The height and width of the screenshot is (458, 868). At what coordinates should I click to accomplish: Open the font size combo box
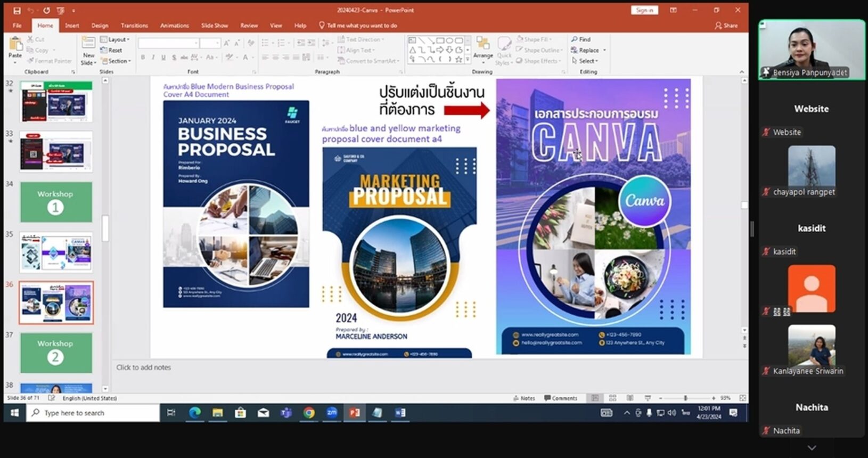[x=210, y=43]
